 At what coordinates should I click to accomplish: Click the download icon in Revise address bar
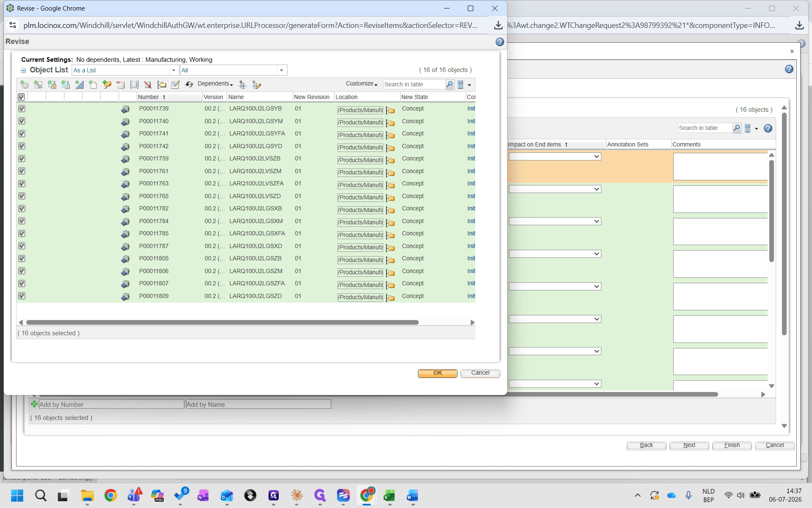(498, 25)
